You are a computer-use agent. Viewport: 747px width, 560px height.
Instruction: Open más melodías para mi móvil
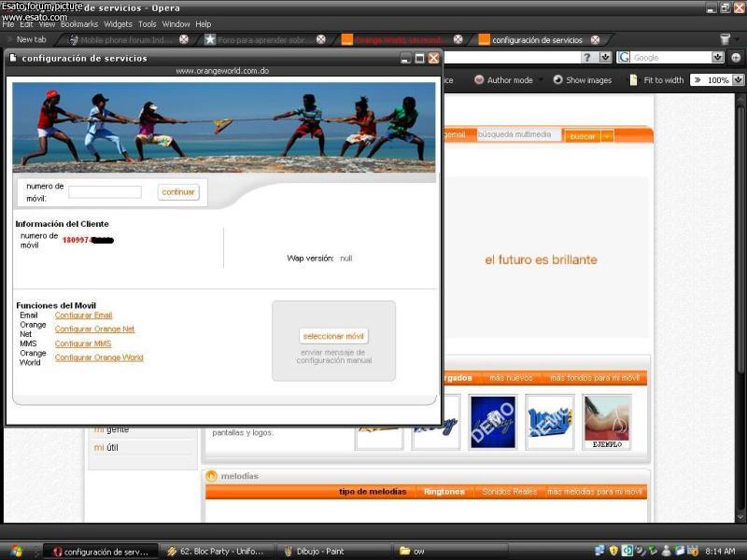(595, 492)
